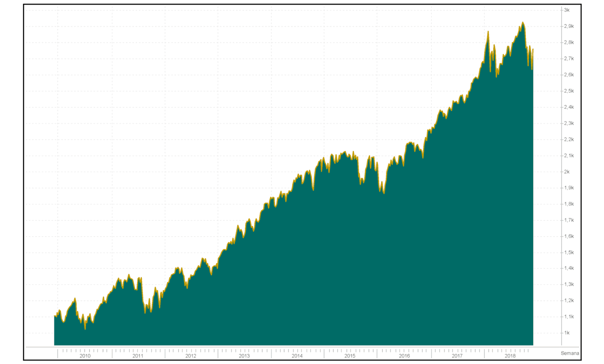604x364 pixels.
Task: Click the 2017 year label on the x-axis
Action: 457,356
